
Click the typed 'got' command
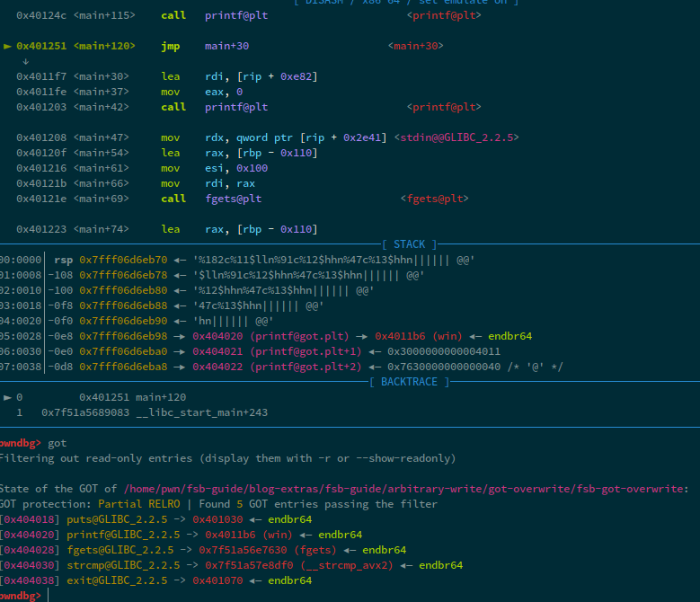(x=57, y=443)
